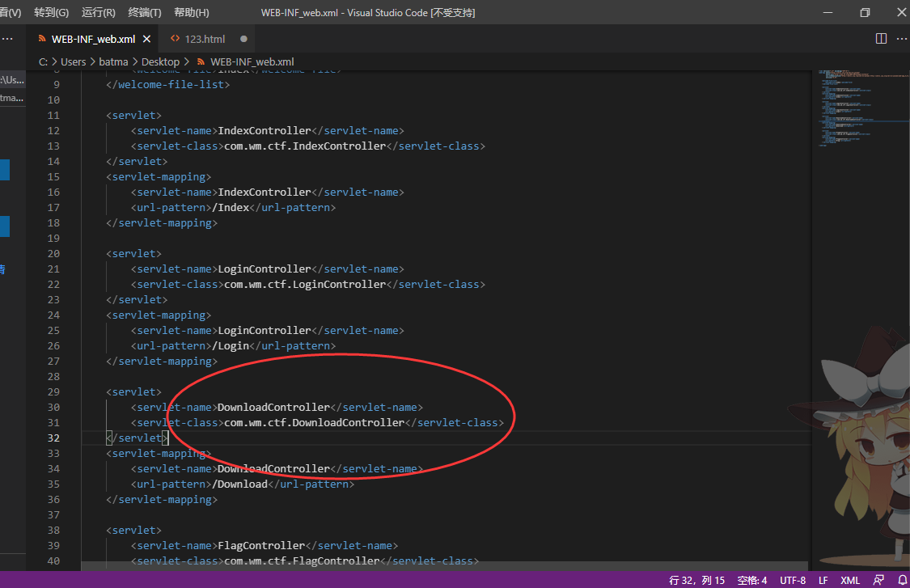
Task: Click the 行 32, 列 15 cursor position
Action: pos(696,580)
